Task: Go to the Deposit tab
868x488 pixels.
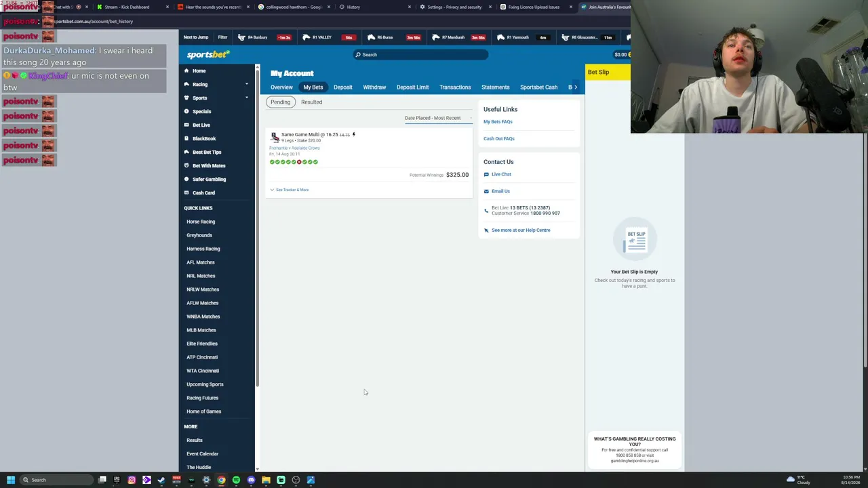Action: [x=343, y=87]
